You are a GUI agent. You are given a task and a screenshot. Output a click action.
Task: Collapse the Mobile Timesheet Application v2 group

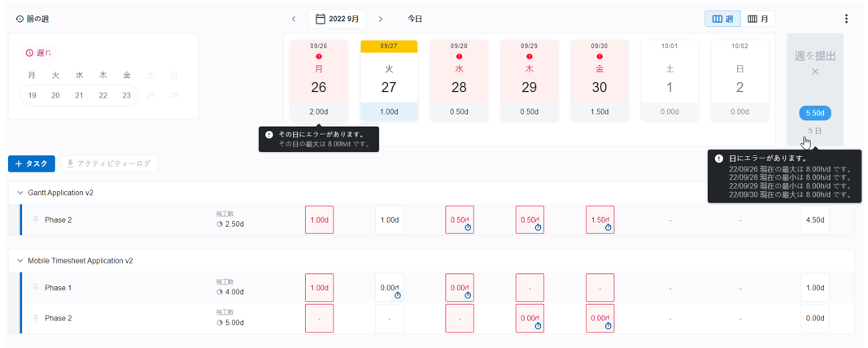[x=20, y=261]
